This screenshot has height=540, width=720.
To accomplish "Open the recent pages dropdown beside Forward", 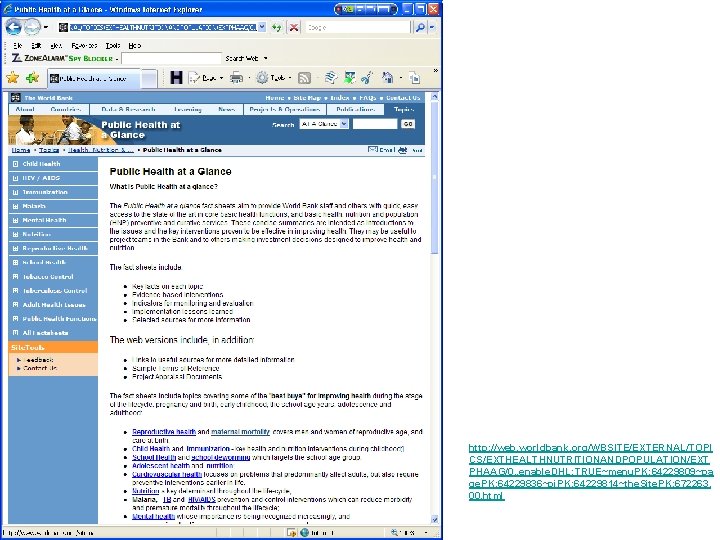I will (46, 27).
